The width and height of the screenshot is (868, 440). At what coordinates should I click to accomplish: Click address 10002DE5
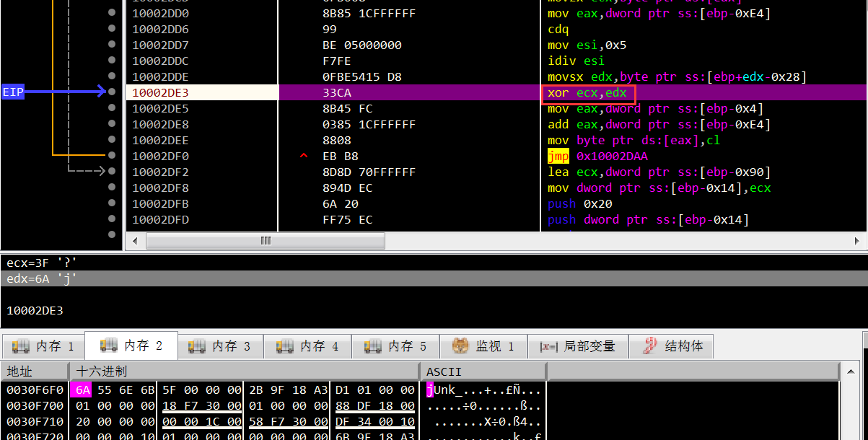pos(161,108)
